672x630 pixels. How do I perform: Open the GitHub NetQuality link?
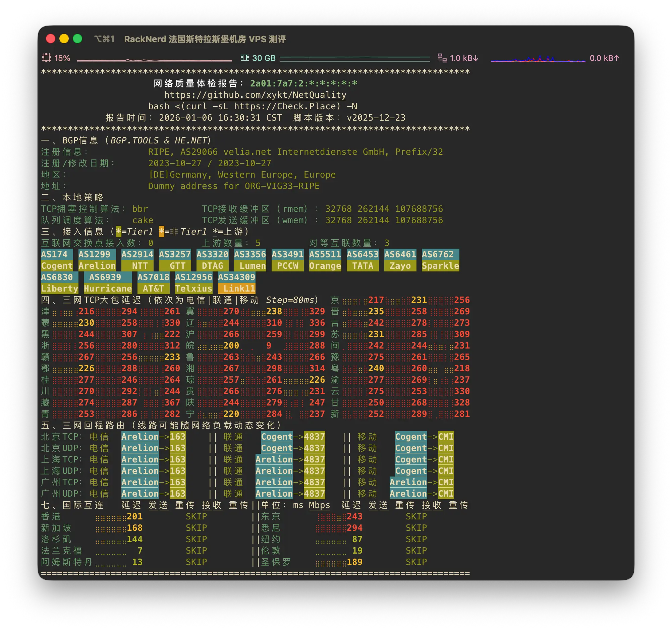(x=255, y=95)
